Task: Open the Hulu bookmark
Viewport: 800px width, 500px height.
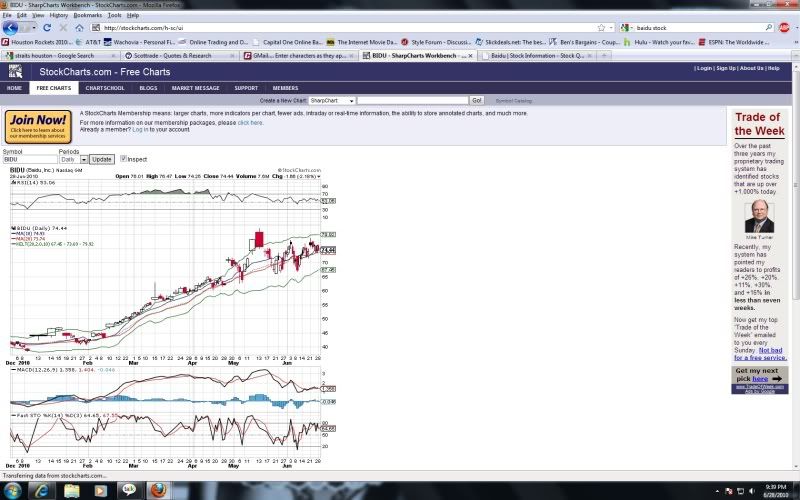Action: (659, 42)
